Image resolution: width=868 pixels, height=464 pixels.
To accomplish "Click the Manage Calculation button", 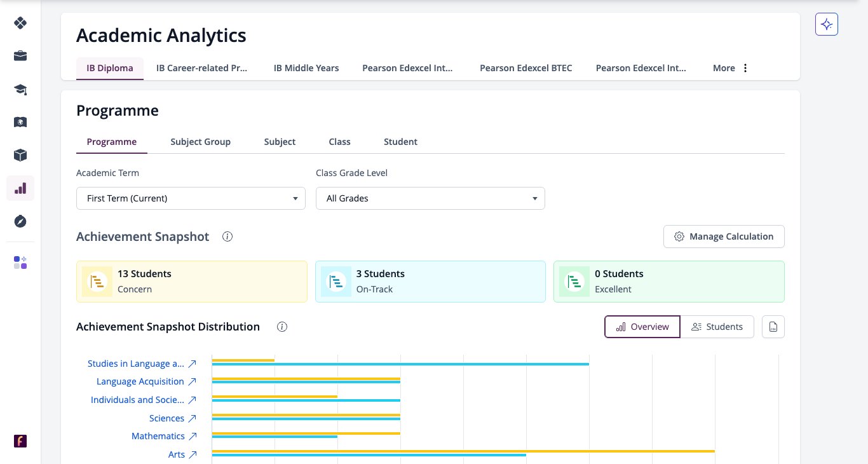I will (724, 236).
